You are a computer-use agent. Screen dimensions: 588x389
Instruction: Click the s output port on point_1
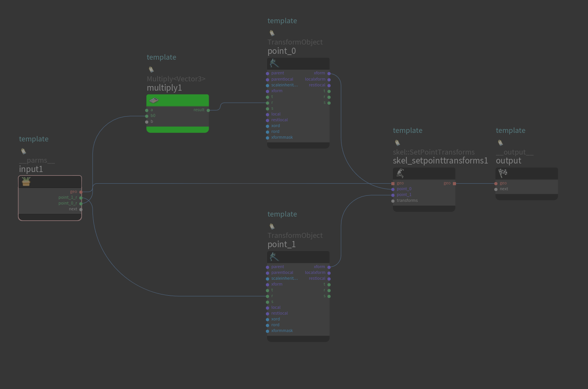click(329, 296)
